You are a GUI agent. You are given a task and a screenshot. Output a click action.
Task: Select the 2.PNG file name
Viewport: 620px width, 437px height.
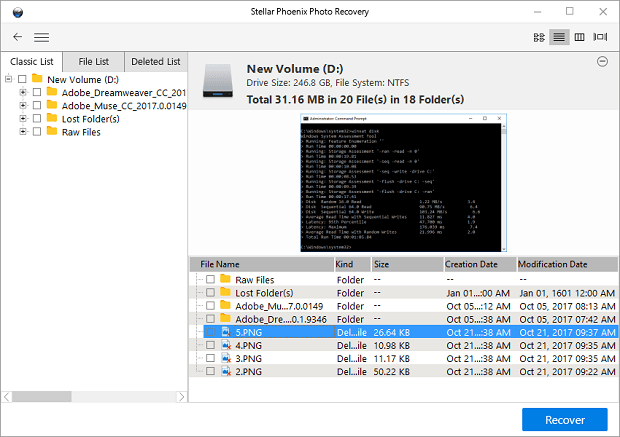pos(248,371)
